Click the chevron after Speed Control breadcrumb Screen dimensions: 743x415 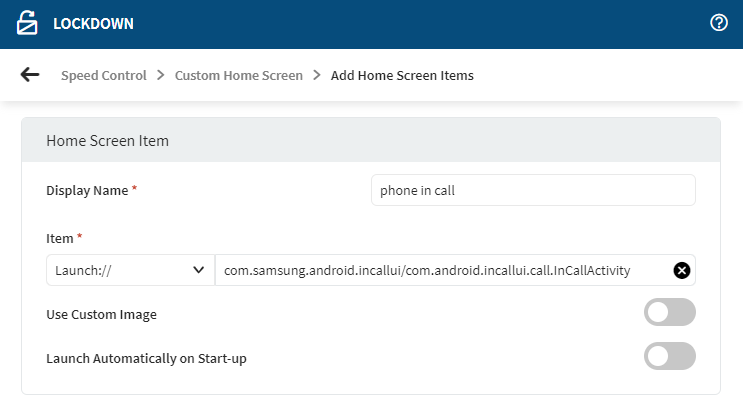pos(160,75)
